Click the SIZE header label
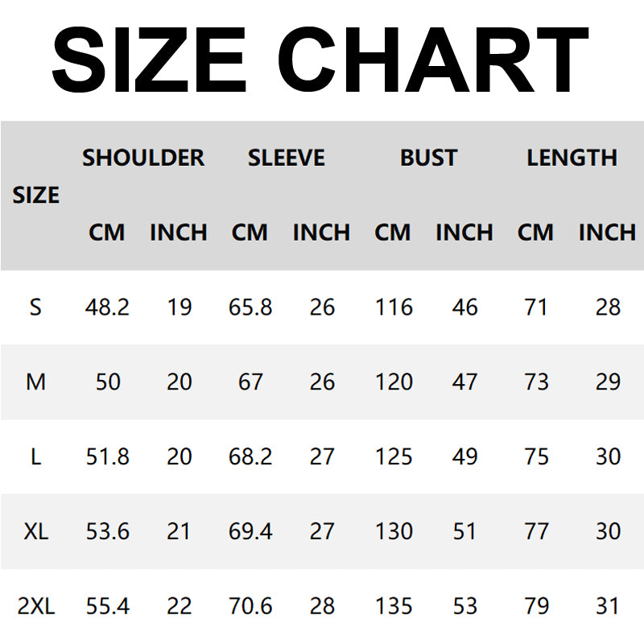The height and width of the screenshot is (644, 644). click(x=36, y=195)
